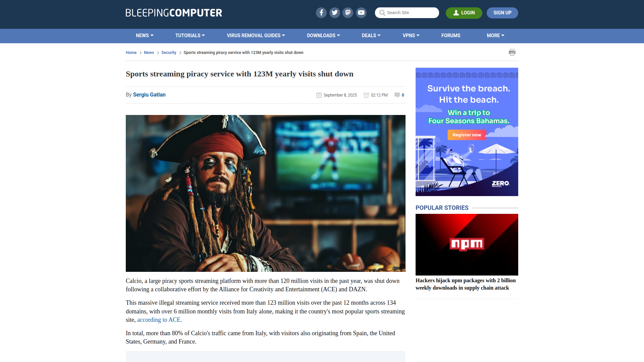Expand the Downloads dropdown menu
644x362 pixels.
click(x=323, y=36)
